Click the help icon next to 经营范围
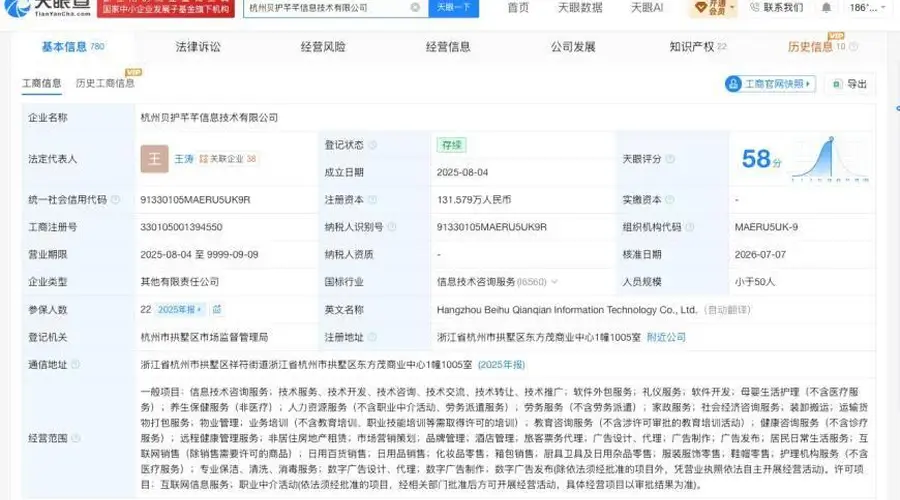Image resolution: width=900 pixels, height=500 pixels. pos(75,438)
